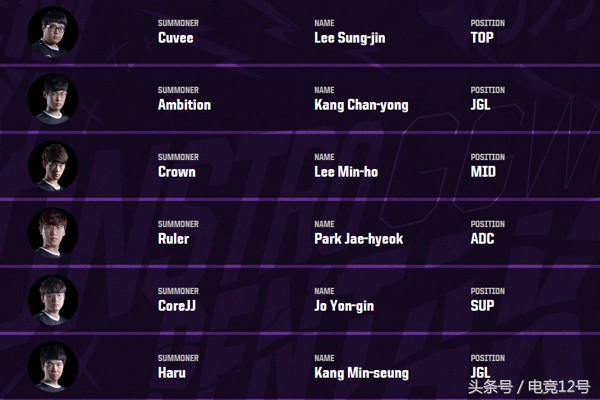The image size is (600, 400).
Task: Open the Ruler summoner entry
Action: [174, 239]
